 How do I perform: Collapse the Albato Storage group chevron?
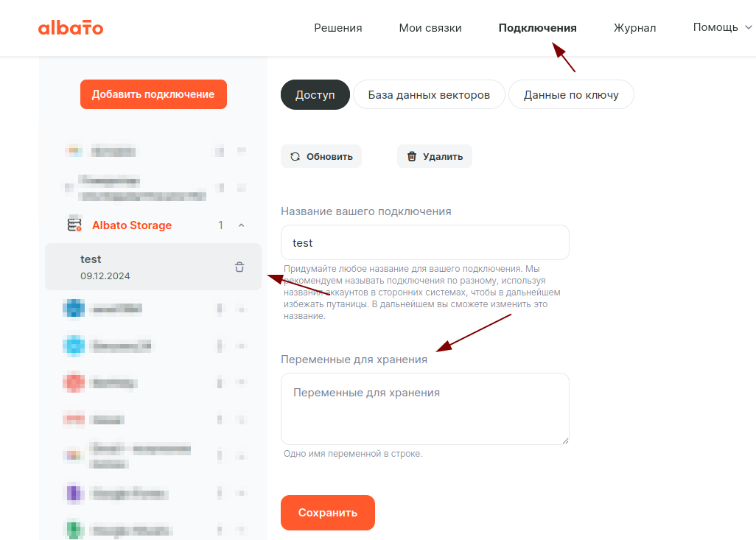[x=241, y=225]
